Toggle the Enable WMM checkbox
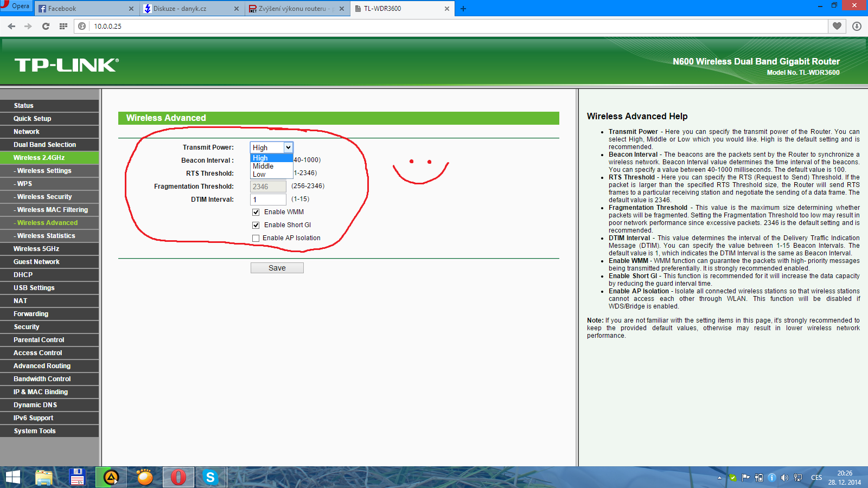The width and height of the screenshot is (868, 488). click(x=256, y=212)
